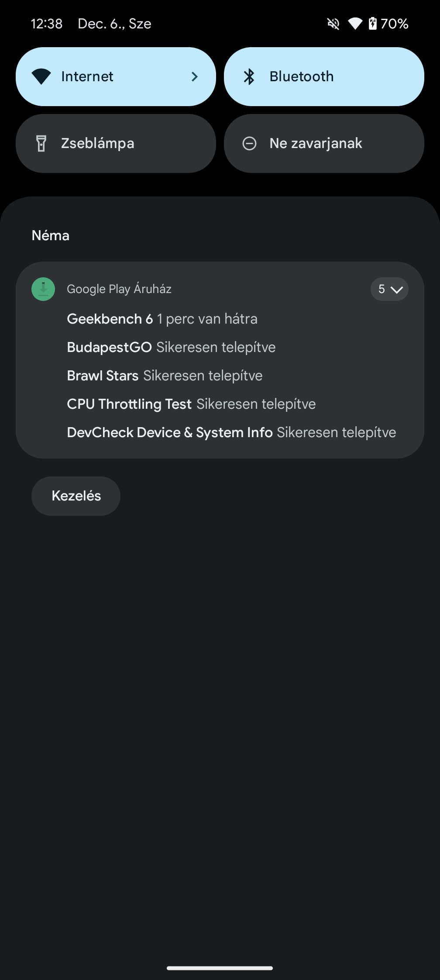The width and height of the screenshot is (440, 980).
Task: Tap the clock showing 12:38
Action: pyautogui.click(x=47, y=24)
